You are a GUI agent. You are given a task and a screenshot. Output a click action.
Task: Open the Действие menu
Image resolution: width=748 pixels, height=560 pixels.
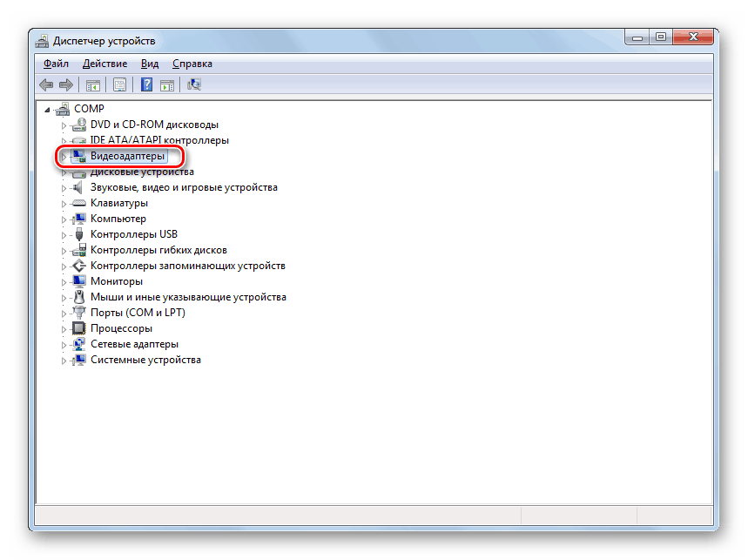(105, 64)
